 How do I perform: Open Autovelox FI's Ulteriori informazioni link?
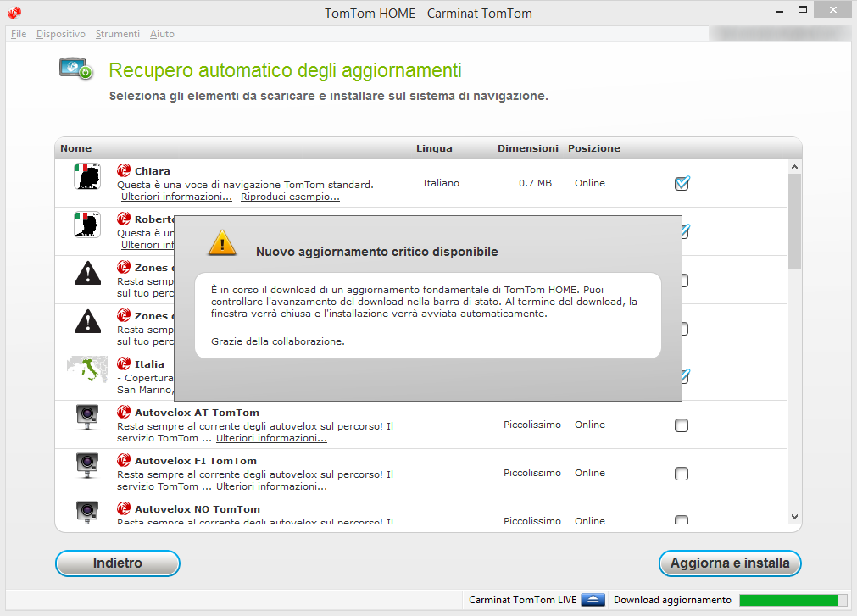(x=271, y=486)
